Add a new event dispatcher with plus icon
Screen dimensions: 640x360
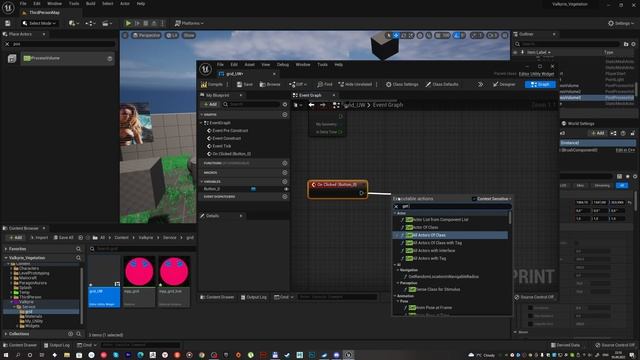click(x=285, y=197)
